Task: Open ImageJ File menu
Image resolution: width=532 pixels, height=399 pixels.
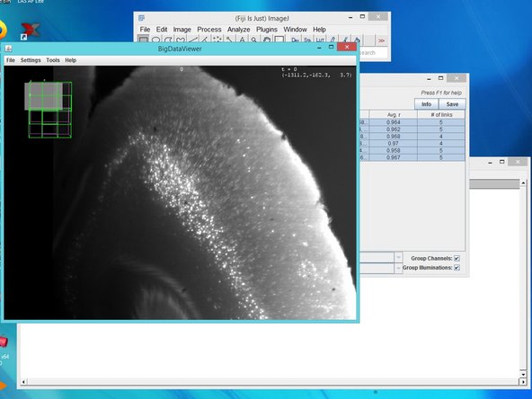Action: pos(145,30)
